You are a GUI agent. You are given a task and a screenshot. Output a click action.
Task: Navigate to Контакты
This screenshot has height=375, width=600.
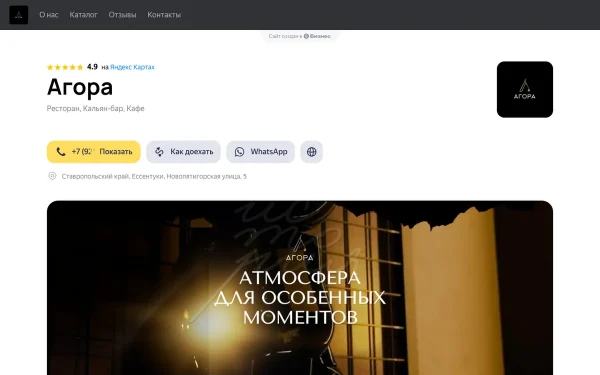click(164, 15)
